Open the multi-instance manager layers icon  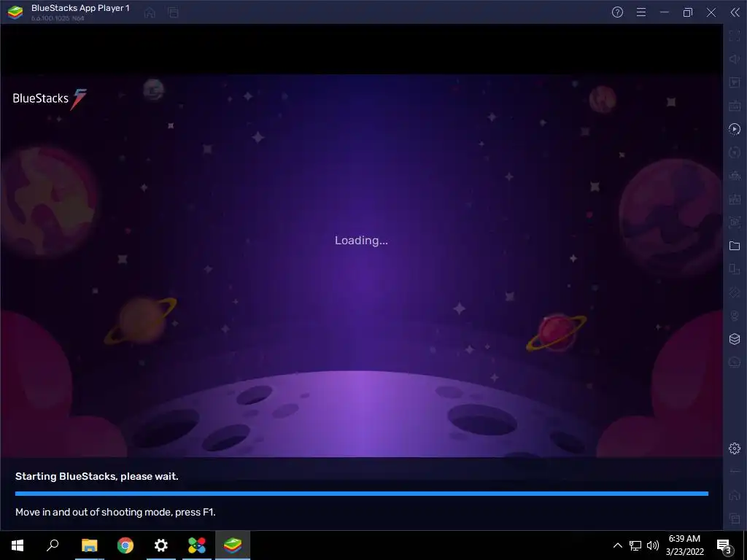[x=735, y=339]
